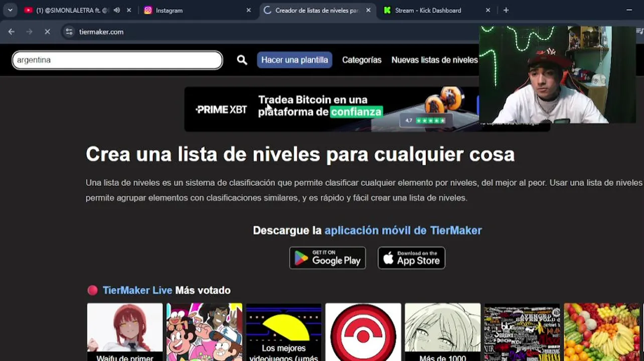The width and height of the screenshot is (644, 361).
Task: Open aplicación móvil de TierMaker link
Action: (403, 231)
